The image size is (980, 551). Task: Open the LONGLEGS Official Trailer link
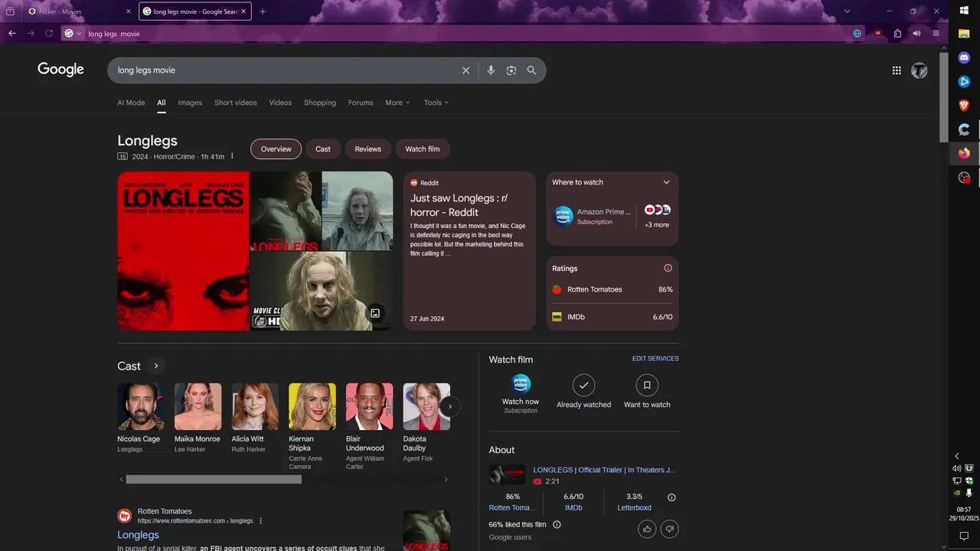[x=605, y=470]
